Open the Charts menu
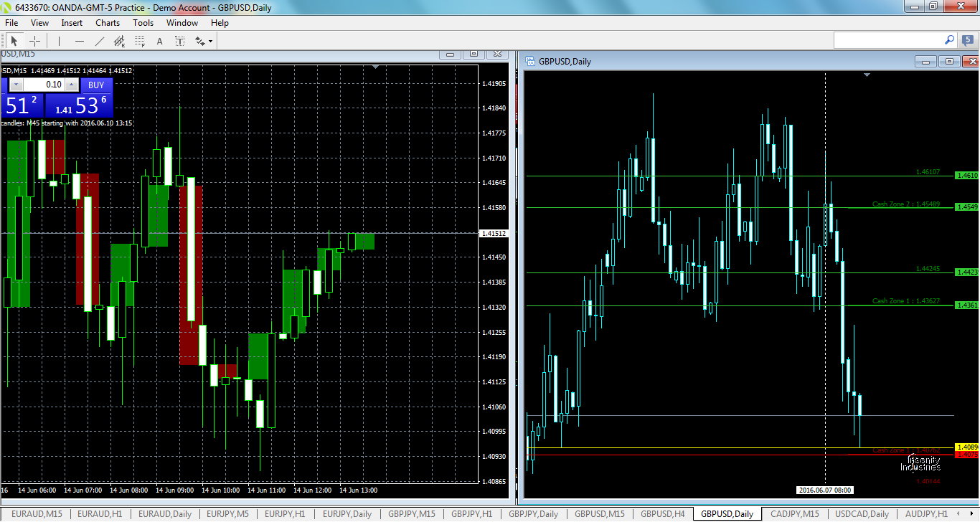Image resolution: width=980 pixels, height=522 pixels. pyautogui.click(x=107, y=22)
